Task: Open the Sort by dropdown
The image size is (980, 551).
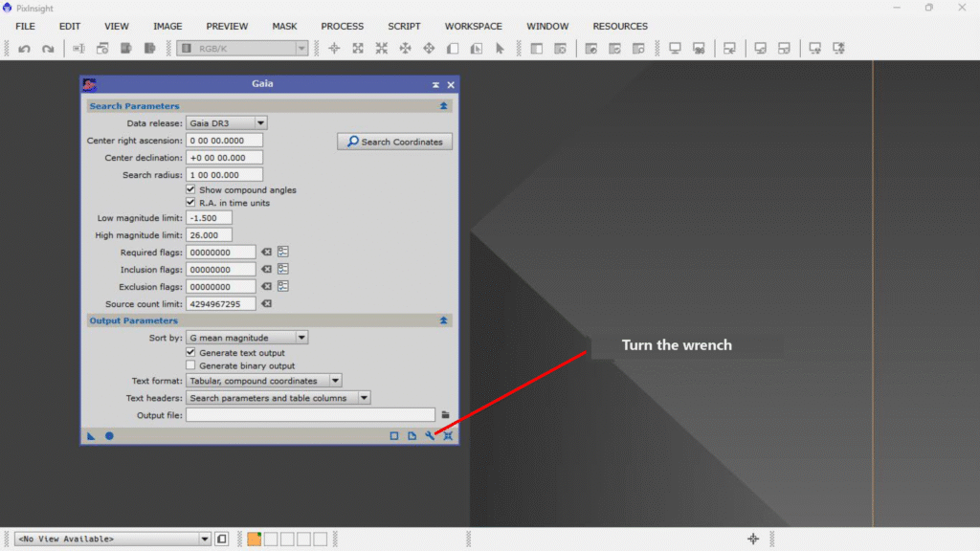Action: (x=247, y=338)
